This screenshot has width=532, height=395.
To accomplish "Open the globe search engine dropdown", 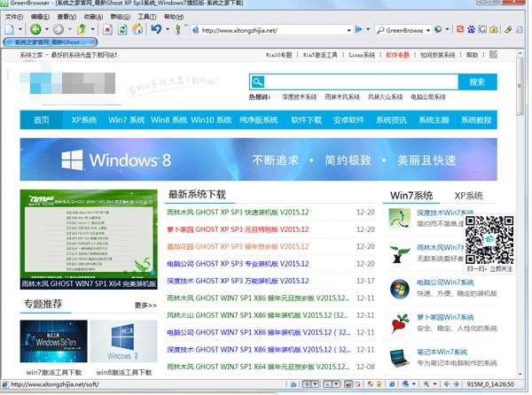I will 447,29.
